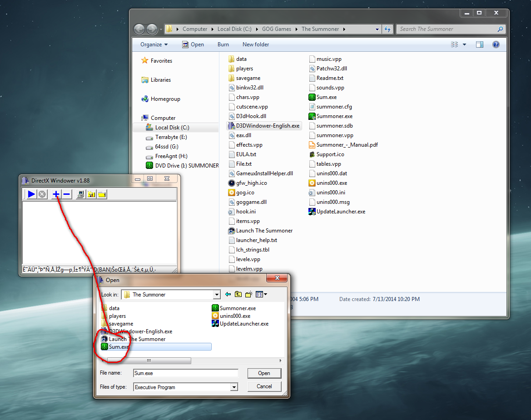Open the Files of type dropdown

click(234, 387)
